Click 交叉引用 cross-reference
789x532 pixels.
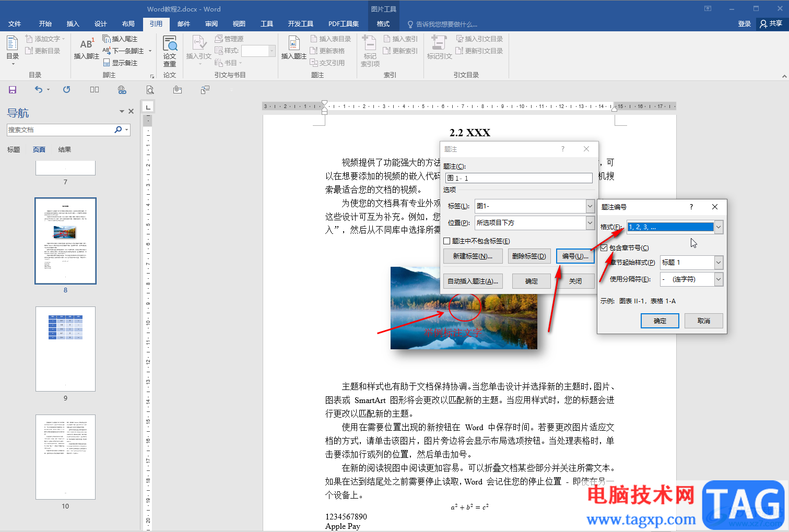tap(327, 63)
